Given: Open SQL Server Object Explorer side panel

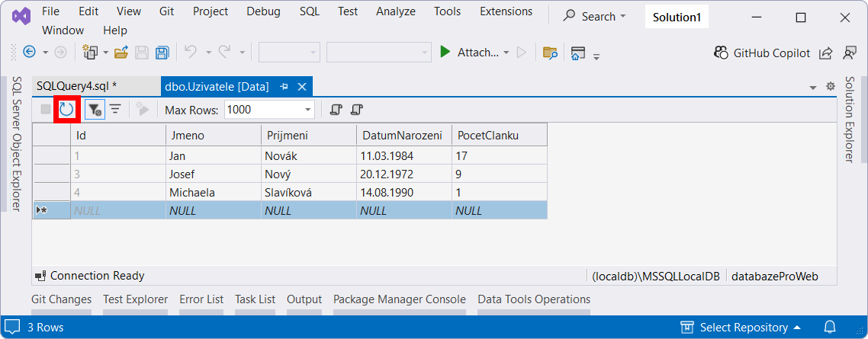Looking at the screenshot, I should 17,144.
